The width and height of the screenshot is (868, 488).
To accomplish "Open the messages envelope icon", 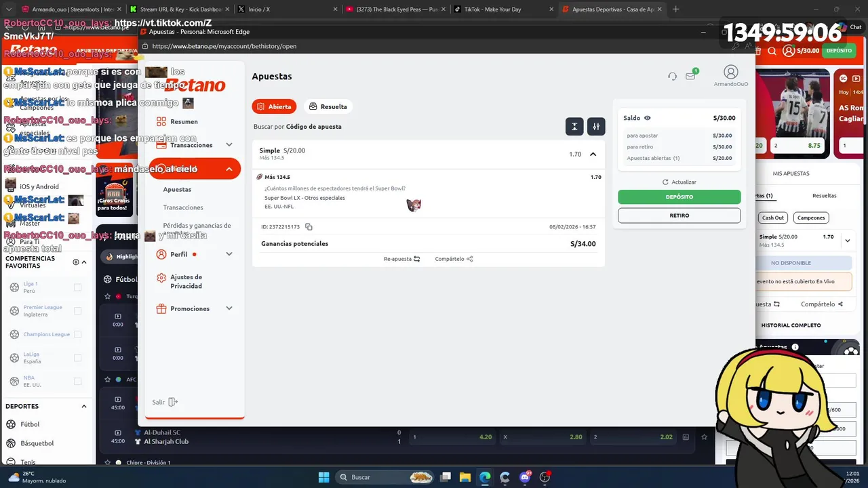I will pos(690,76).
